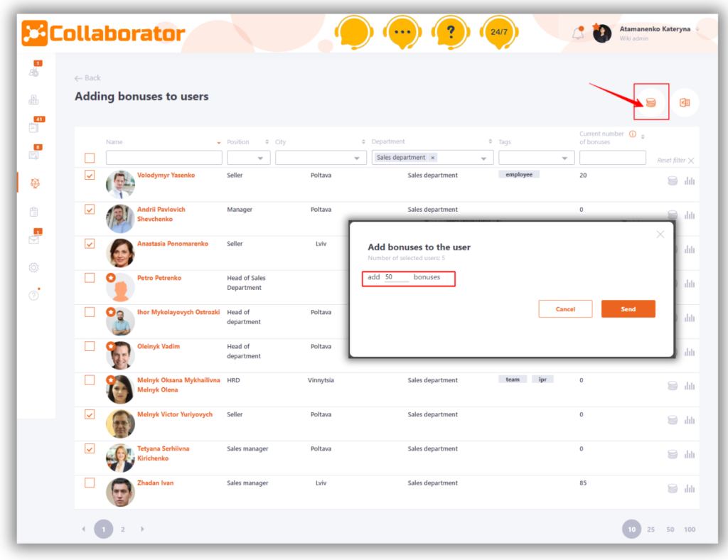Viewport: 728px width, 560px height.
Task: Check Ihor Mykolayovych Ostrozki's checkbox
Action: pos(90,312)
